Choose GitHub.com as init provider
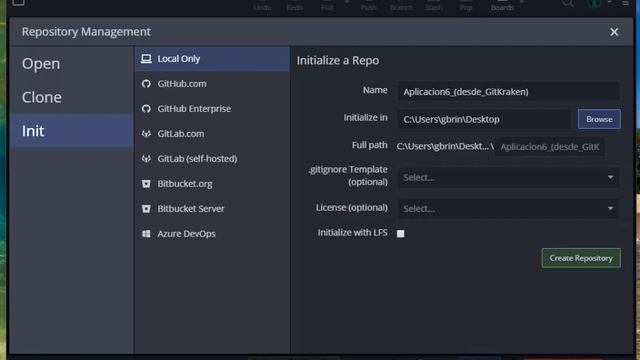The width and height of the screenshot is (640, 360). [x=212, y=84]
